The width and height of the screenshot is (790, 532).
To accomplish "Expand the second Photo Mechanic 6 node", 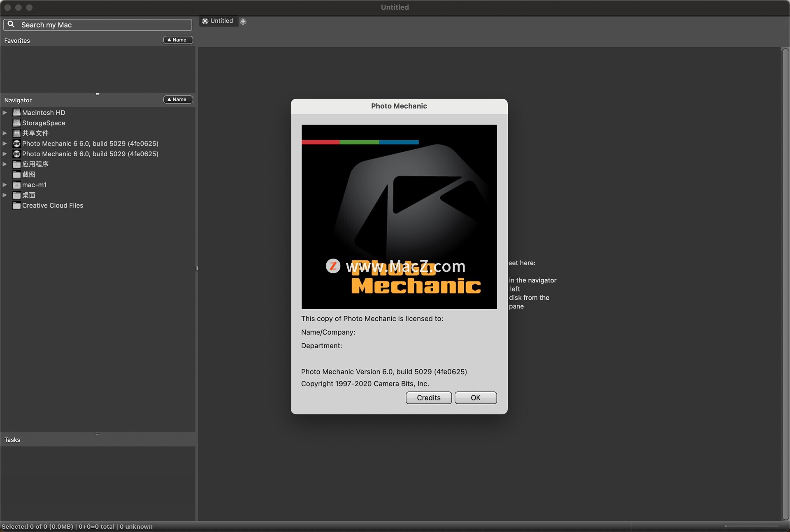I will [x=5, y=154].
